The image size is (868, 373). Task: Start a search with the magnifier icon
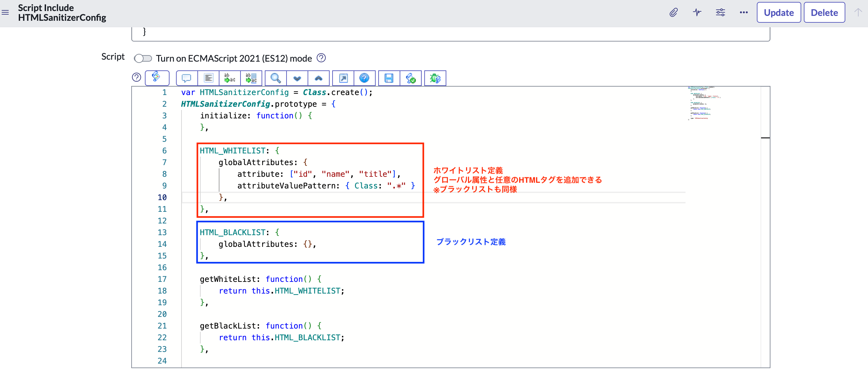tap(275, 78)
